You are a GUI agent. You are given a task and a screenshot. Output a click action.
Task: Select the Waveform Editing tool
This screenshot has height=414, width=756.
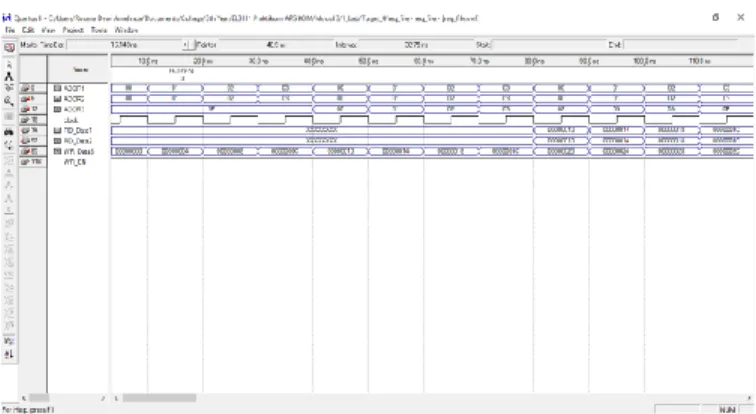pos(9,88)
